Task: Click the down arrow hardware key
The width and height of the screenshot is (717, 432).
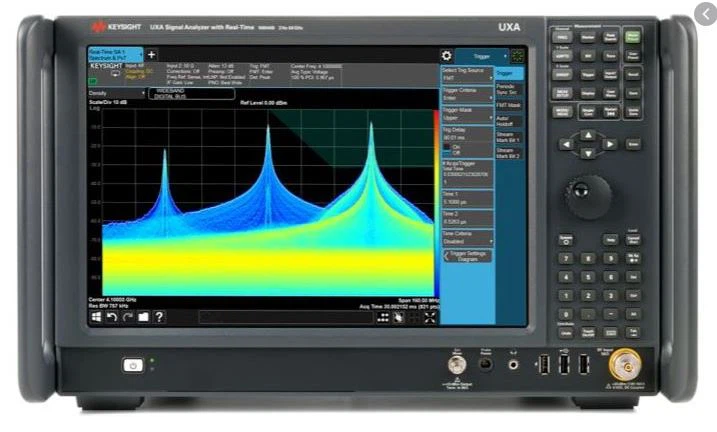Action: [588, 154]
